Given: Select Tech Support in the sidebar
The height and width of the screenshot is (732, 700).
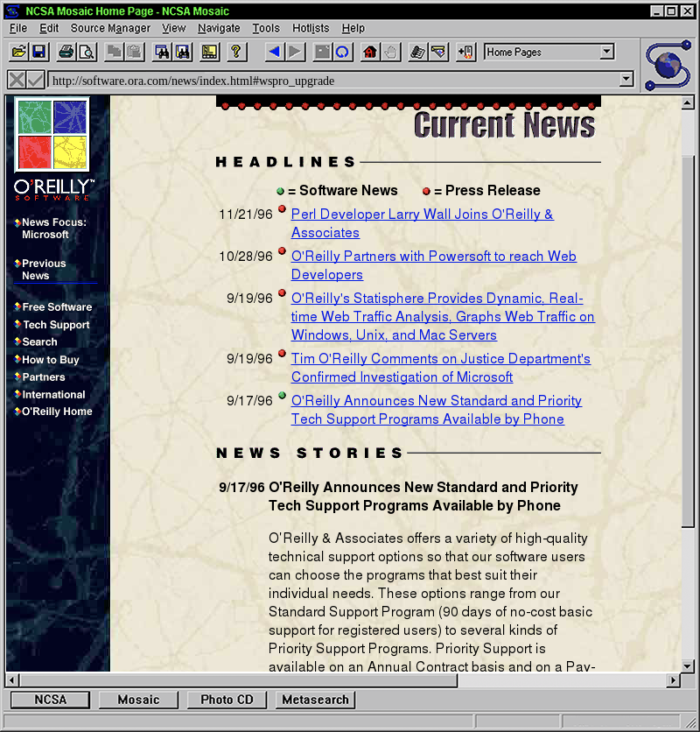Looking at the screenshot, I should pyautogui.click(x=56, y=325).
